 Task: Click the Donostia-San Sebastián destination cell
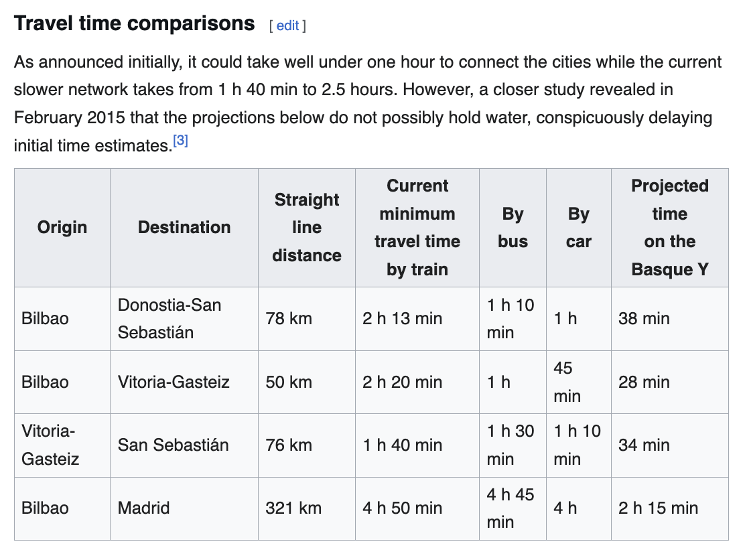pyautogui.click(x=170, y=319)
